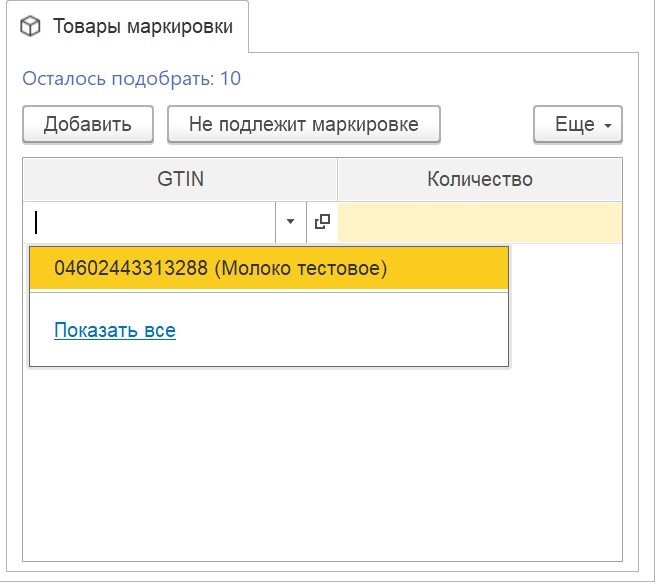Open the Еще dropdown menu
This screenshot has height=585, width=665.
tap(578, 124)
